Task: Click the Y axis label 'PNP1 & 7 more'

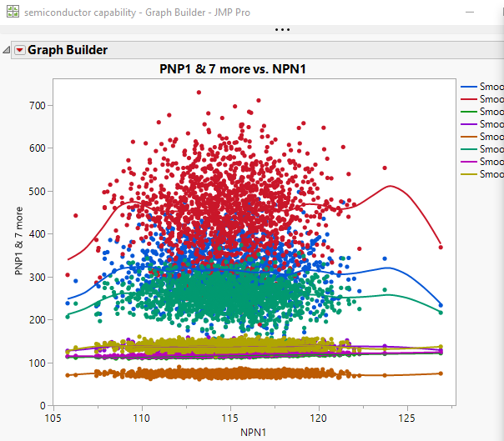Action: click(x=18, y=241)
